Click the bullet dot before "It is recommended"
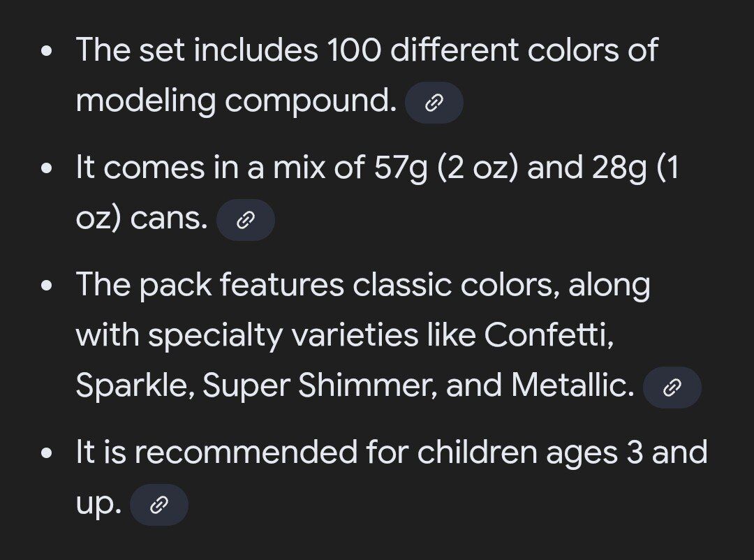 tap(46, 454)
